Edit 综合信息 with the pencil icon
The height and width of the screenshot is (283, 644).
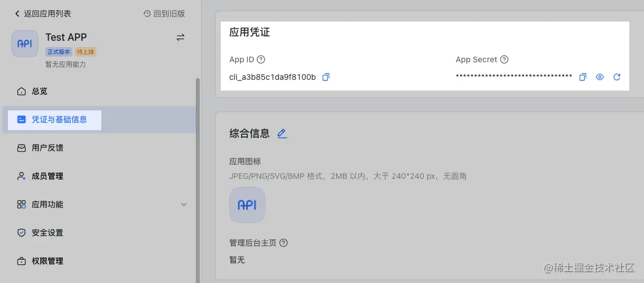282,133
